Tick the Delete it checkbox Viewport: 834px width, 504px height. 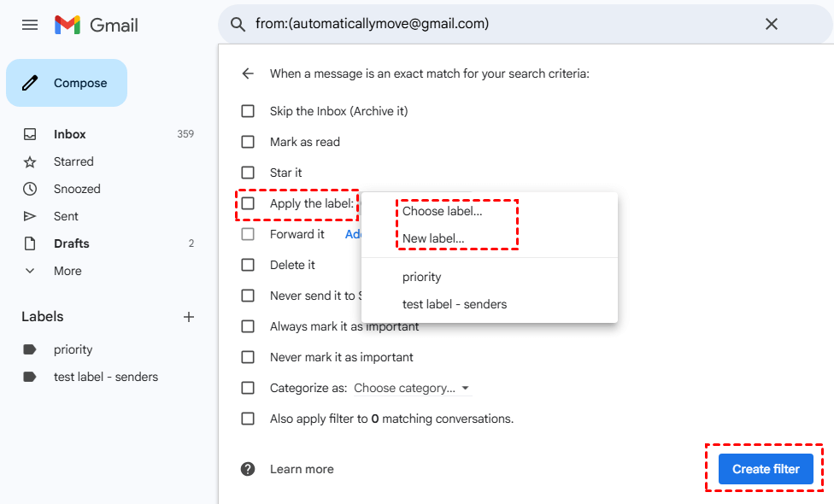tap(248, 265)
